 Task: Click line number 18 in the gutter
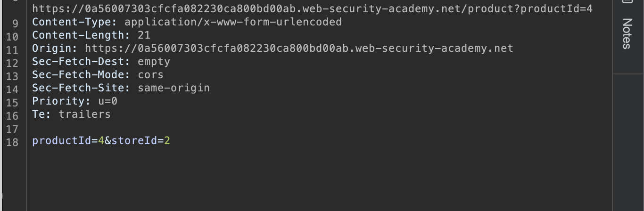tap(13, 142)
